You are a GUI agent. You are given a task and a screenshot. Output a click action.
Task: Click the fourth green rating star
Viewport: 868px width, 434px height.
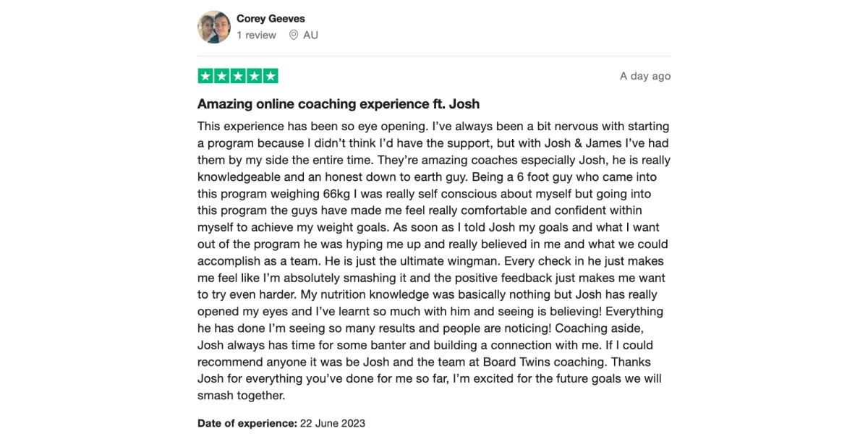coord(255,76)
